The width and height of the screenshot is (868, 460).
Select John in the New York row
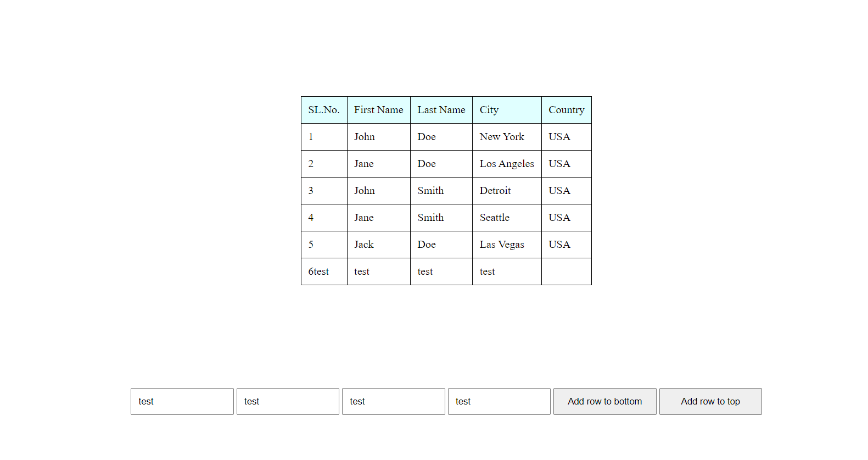coord(379,137)
